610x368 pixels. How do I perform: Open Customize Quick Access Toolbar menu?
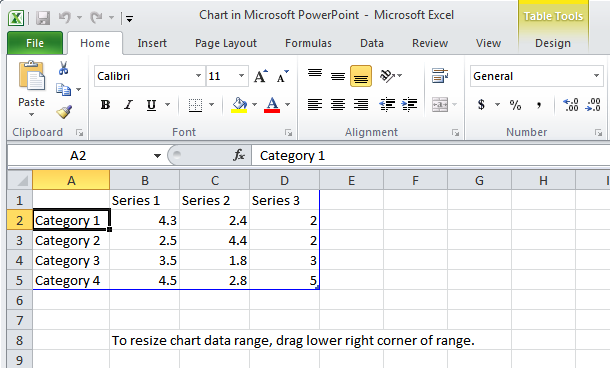point(129,18)
